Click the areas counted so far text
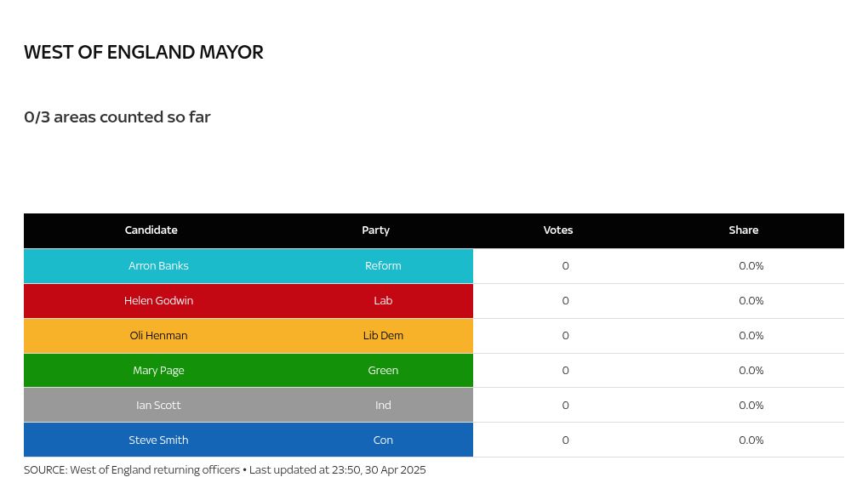868x500 pixels. coord(117,117)
